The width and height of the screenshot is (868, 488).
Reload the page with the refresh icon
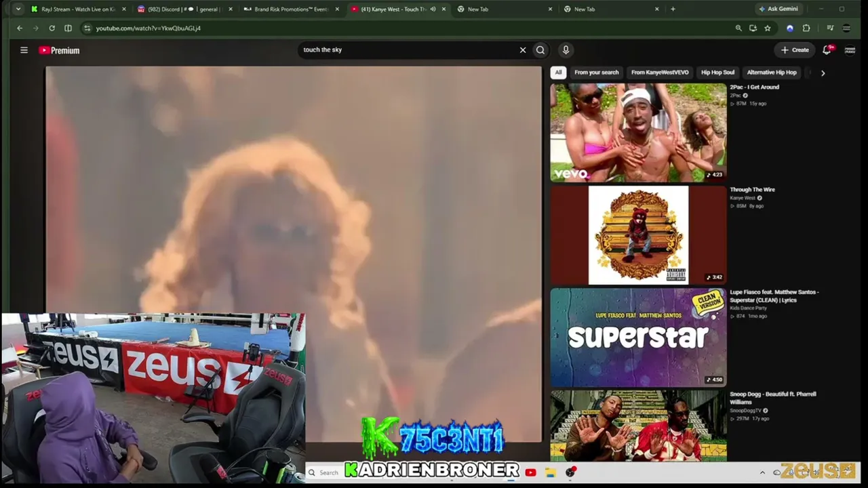(52, 28)
